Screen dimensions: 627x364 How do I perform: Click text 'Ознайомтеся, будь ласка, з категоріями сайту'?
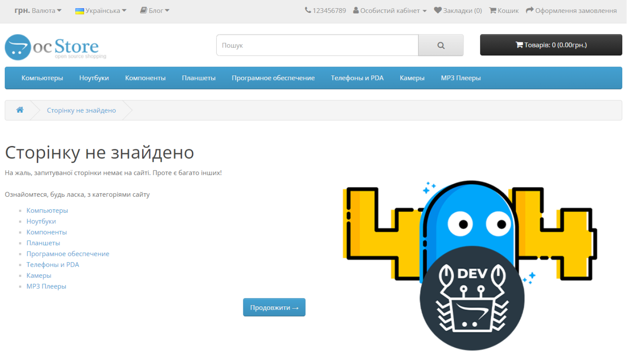point(77,195)
